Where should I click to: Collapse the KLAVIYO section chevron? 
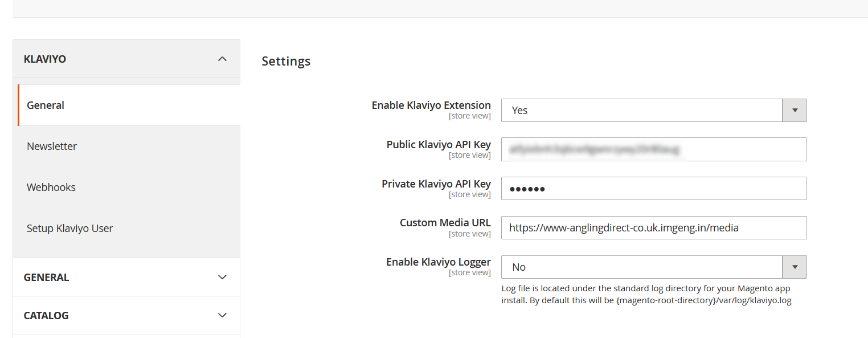point(223,59)
